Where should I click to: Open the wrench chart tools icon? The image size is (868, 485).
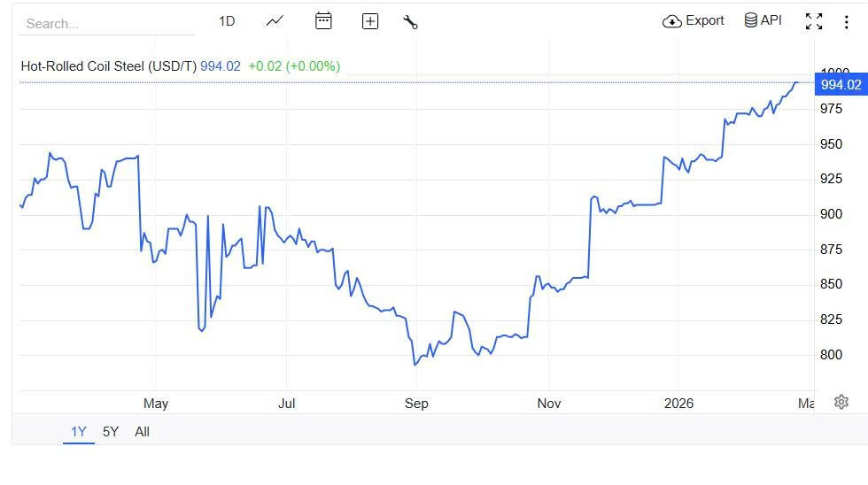point(410,22)
